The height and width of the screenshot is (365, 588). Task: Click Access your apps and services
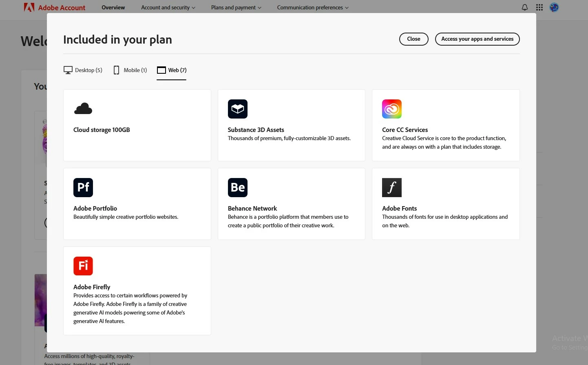click(x=477, y=39)
